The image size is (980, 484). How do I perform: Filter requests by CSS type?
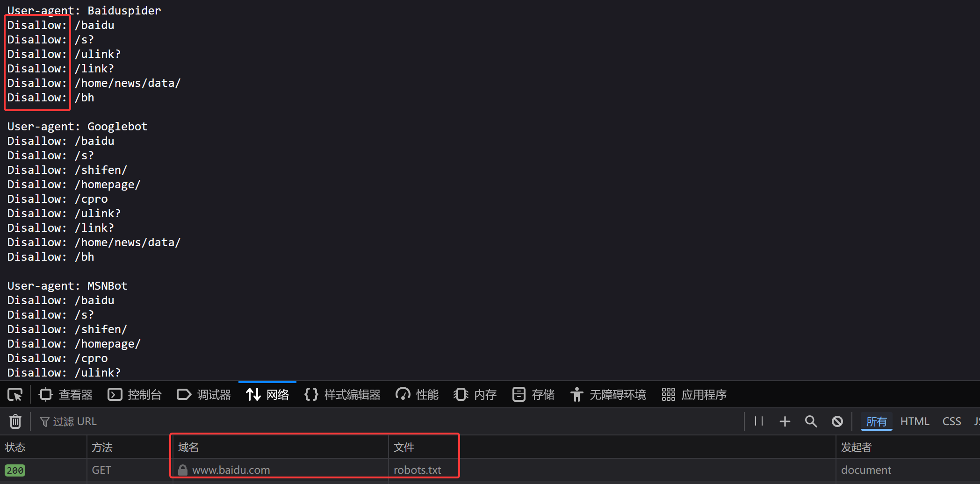951,421
